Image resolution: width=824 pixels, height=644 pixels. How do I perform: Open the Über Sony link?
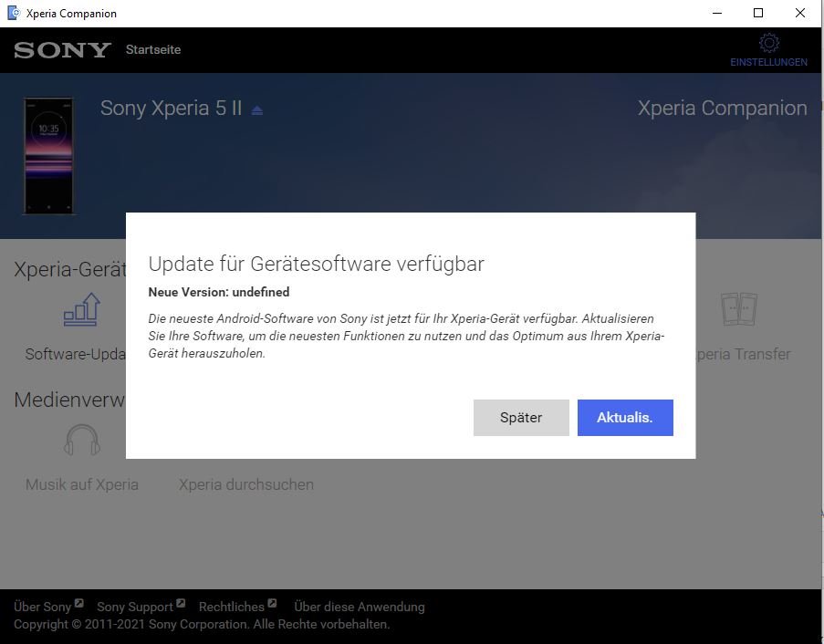(42, 607)
